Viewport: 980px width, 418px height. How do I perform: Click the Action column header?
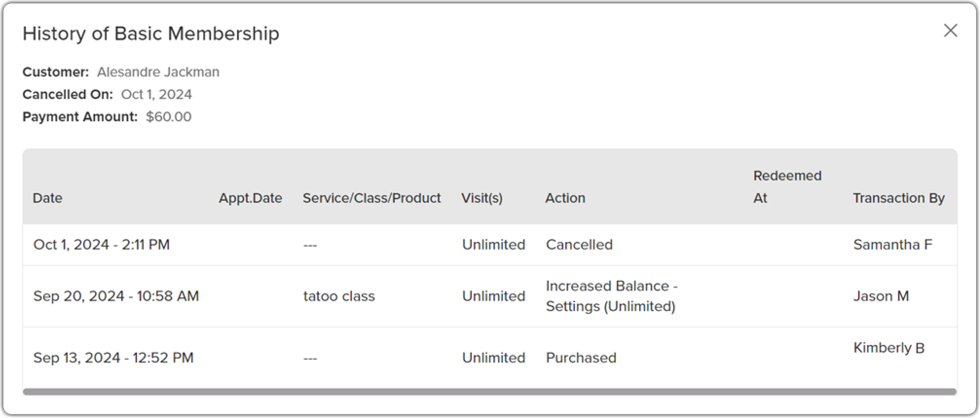coord(565,198)
